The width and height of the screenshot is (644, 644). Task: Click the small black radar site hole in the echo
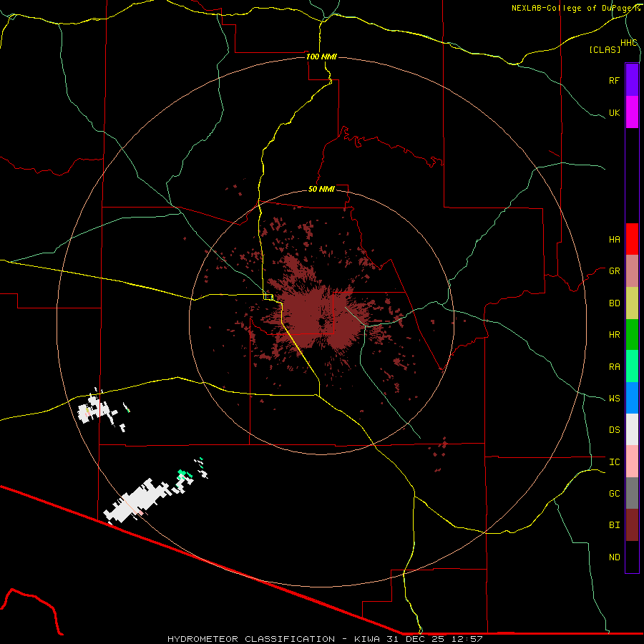tap(321, 322)
